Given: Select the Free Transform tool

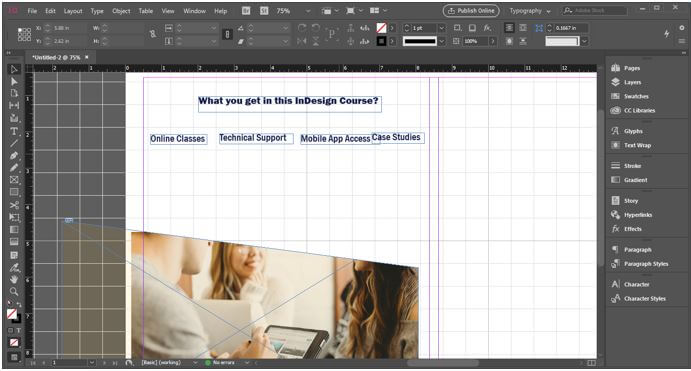Looking at the screenshot, I should click(x=14, y=217).
